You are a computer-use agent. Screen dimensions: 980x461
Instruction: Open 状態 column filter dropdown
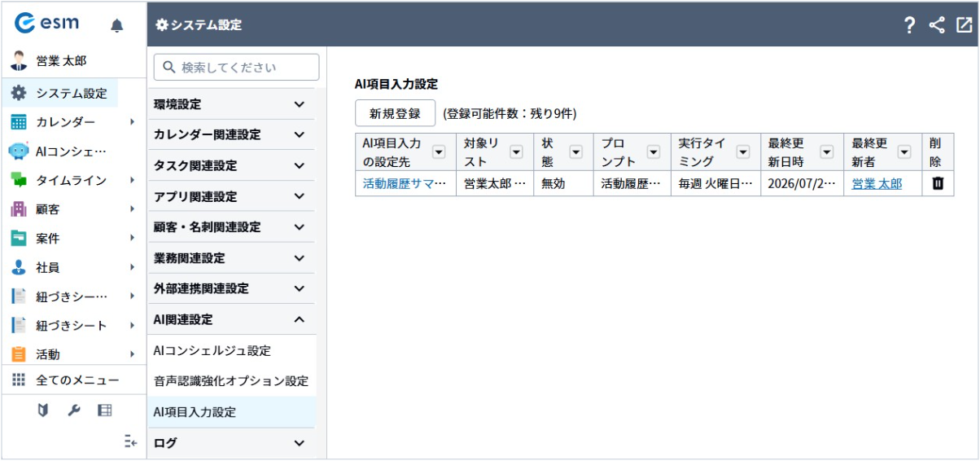pos(575,151)
